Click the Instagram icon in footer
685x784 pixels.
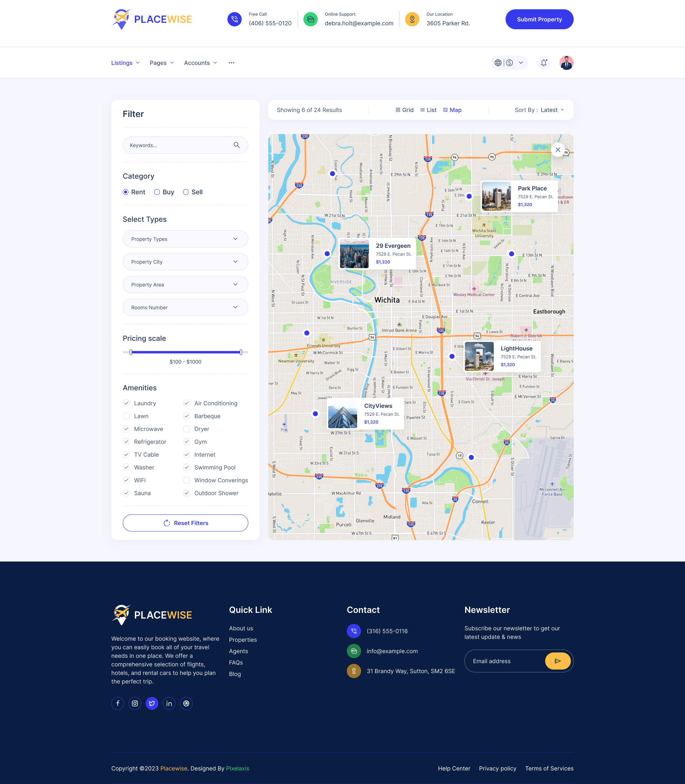click(x=135, y=703)
